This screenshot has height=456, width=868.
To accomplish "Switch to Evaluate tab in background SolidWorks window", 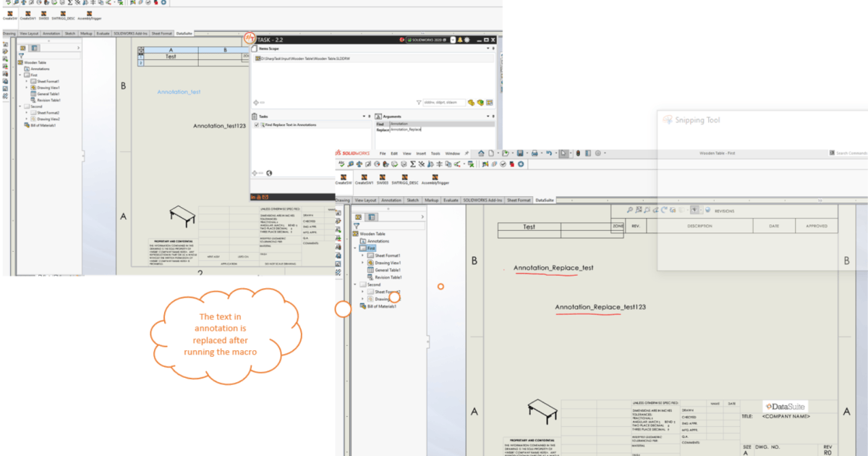I will [x=103, y=33].
